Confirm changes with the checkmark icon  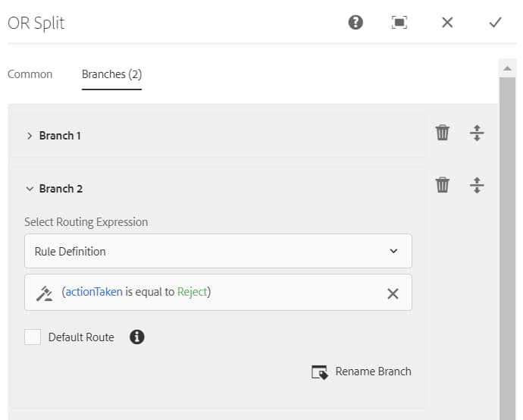point(495,23)
